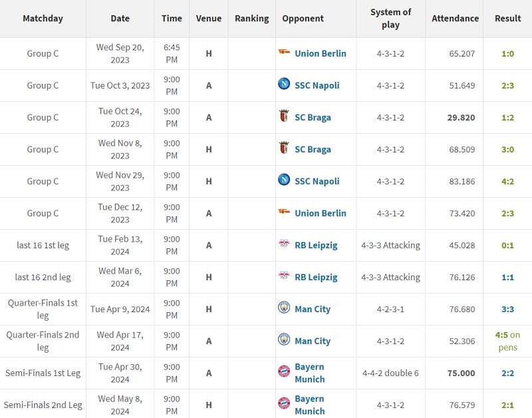Click the Attendance column header
The width and height of the screenshot is (532, 418).
pyautogui.click(x=455, y=19)
